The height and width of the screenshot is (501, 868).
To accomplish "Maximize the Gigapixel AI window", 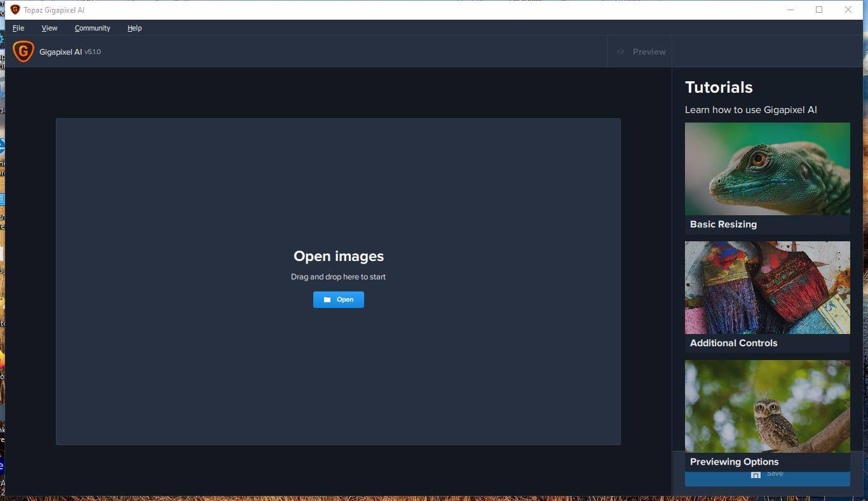I will 819,10.
